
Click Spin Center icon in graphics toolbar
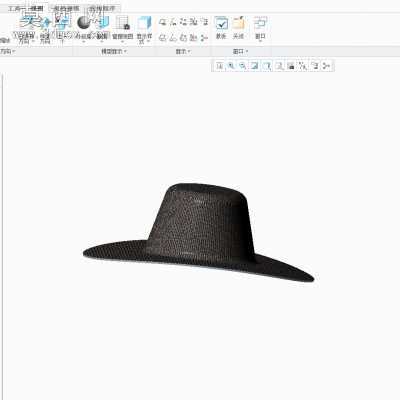pos(327,66)
